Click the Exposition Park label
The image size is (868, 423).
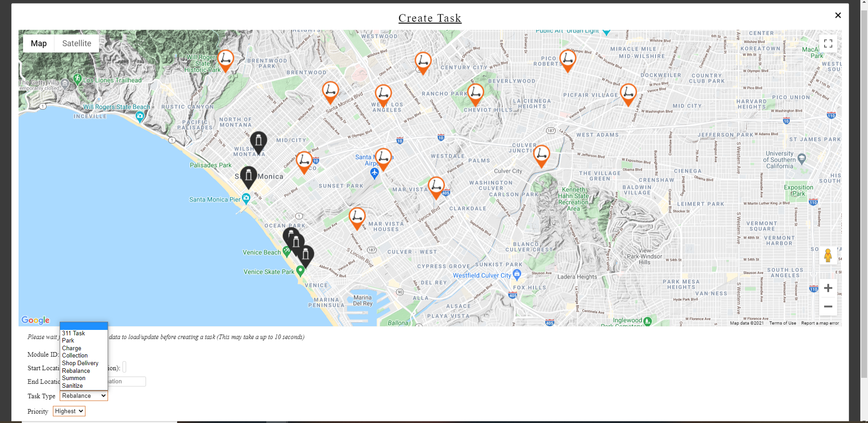click(798, 190)
